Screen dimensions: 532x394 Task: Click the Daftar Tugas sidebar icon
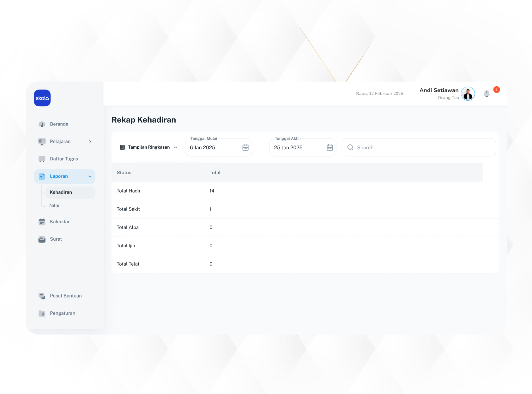[42, 159]
